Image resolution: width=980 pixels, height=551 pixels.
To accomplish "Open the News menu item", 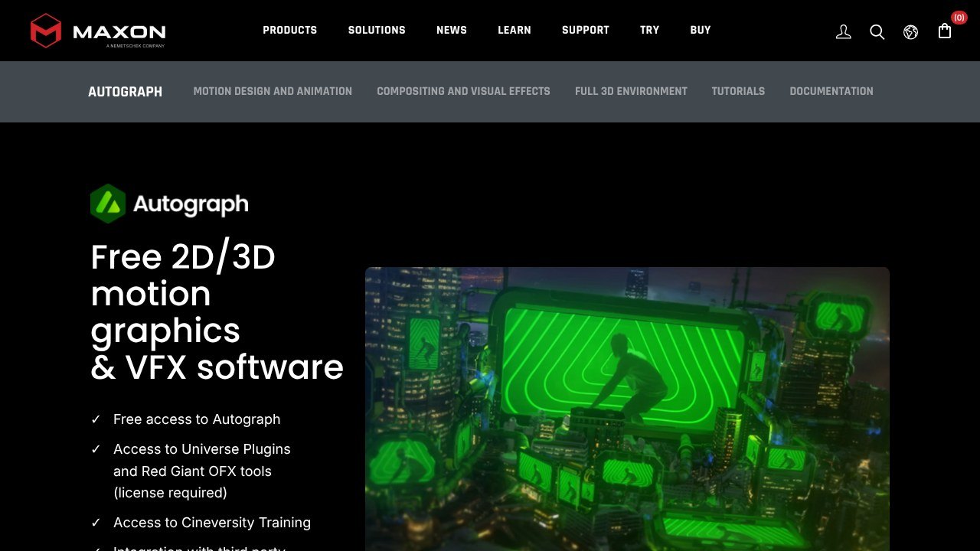I will point(452,30).
